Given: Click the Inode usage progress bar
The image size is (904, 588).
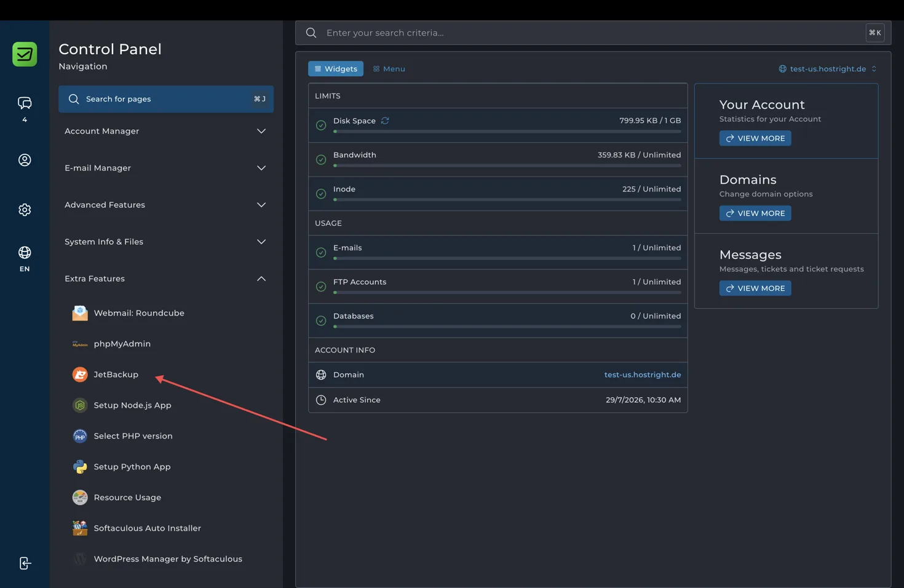Looking at the screenshot, I should pyautogui.click(x=507, y=200).
